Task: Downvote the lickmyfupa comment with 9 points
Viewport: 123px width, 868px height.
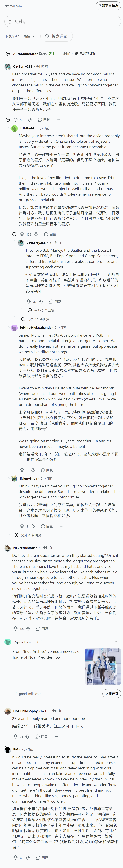Action: click(33, 526)
